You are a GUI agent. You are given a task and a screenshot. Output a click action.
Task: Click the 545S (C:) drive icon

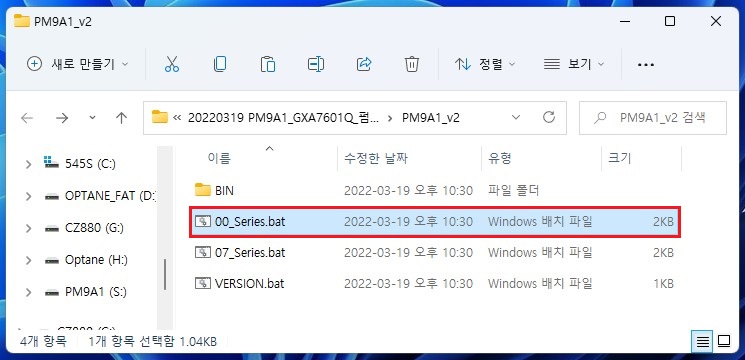point(51,163)
